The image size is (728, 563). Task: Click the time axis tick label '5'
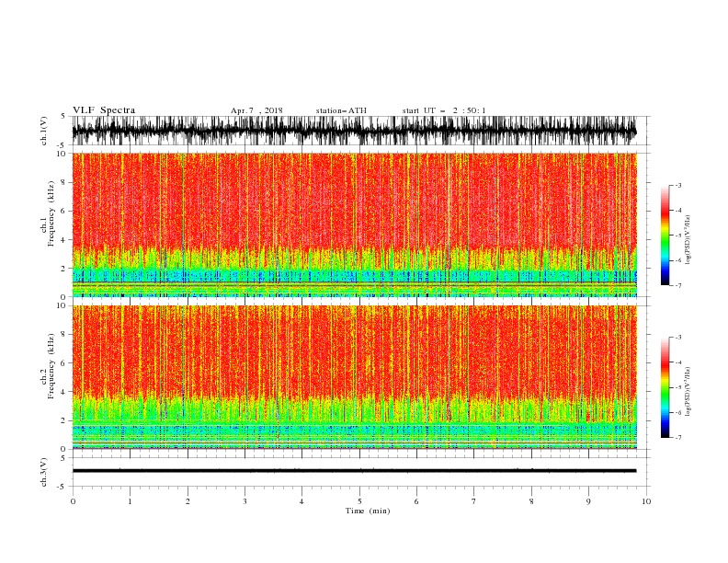[x=359, y=501]
